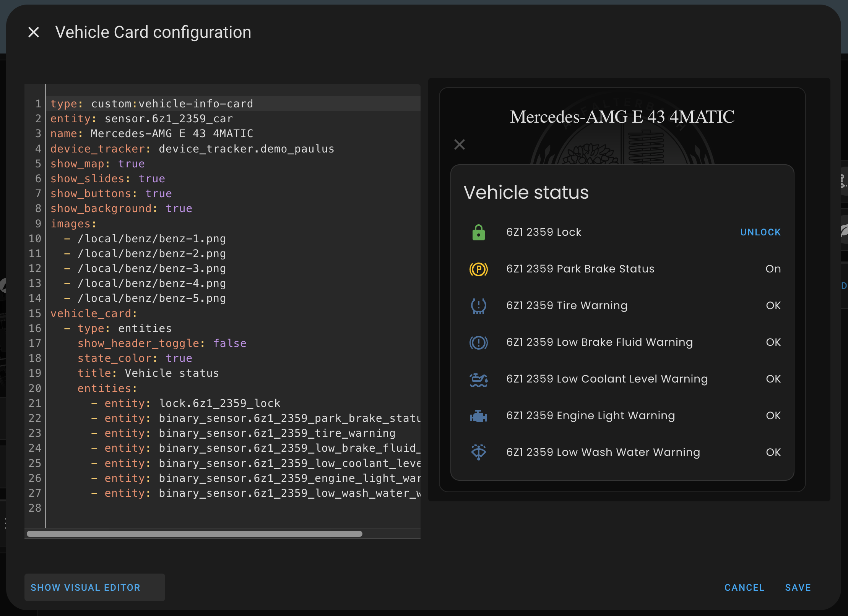Click SHOW VISUAL EDITOR button

(86, 587)
